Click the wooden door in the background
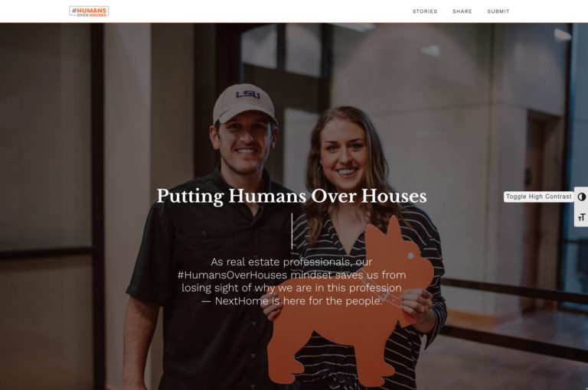Viewport: 588px width, 390px height. click(x=540, y=210)
